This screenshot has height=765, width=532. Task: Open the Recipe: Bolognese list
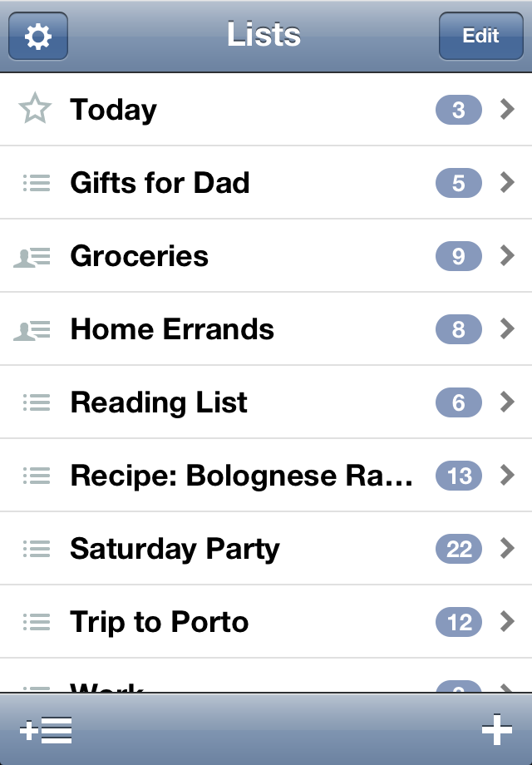241,476
